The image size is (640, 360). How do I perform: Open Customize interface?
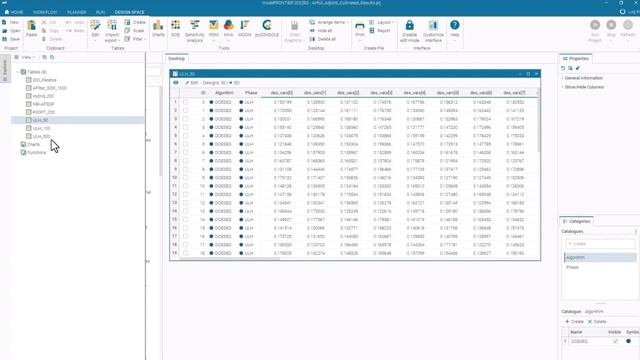coord(433,31)
